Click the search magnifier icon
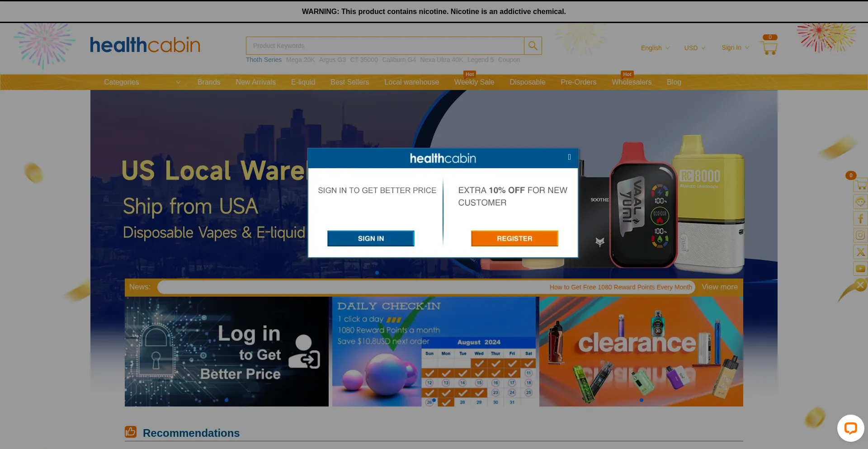868x449 pixels. (x=533, y=46)
